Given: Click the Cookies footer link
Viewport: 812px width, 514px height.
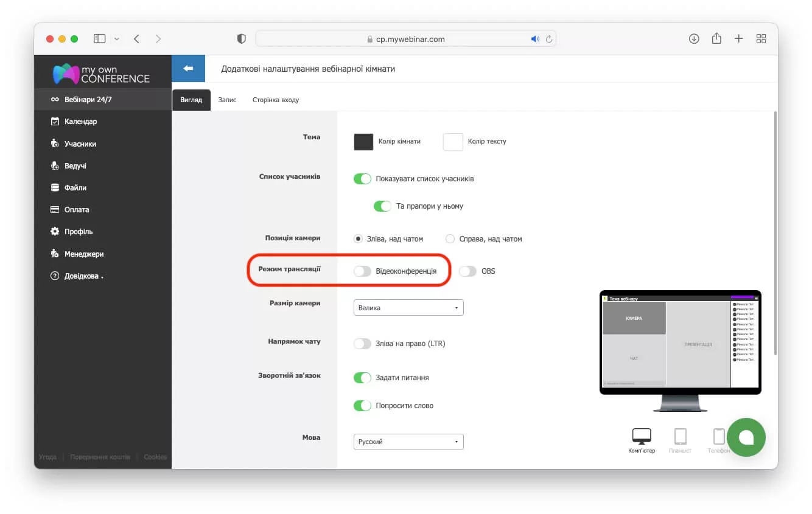Looking at the screenshot, I should 155,457.
